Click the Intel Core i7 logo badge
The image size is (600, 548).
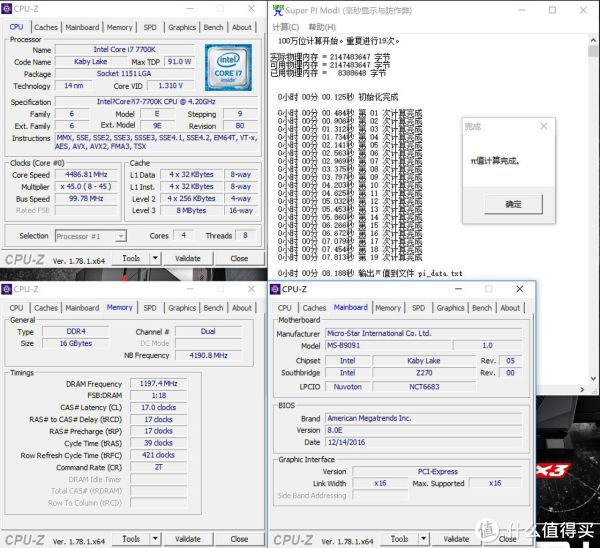[x=228, y=67]
